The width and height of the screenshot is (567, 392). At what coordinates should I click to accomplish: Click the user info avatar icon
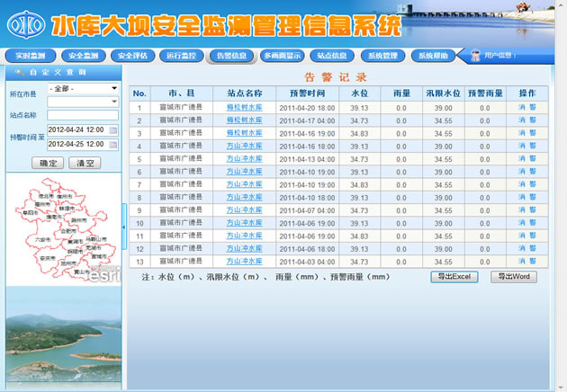(475, 56)
